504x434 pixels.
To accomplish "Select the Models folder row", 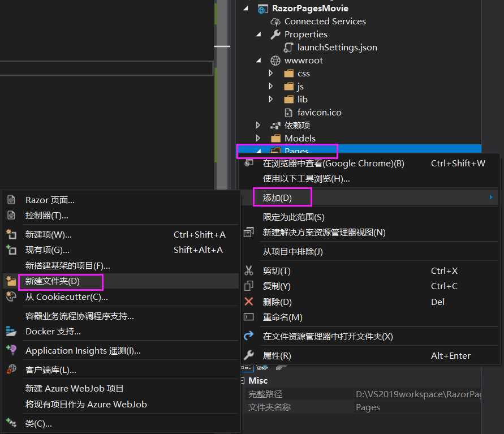I will coord(359,138).
